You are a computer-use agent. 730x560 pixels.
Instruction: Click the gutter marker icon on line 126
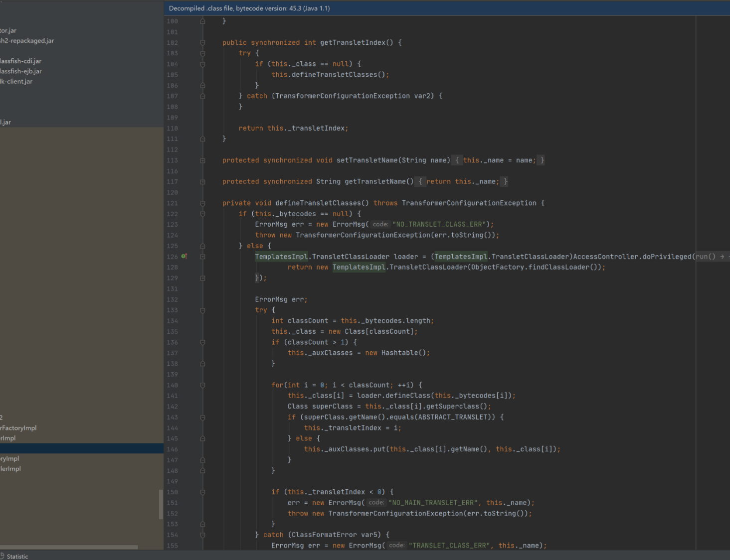184,256
